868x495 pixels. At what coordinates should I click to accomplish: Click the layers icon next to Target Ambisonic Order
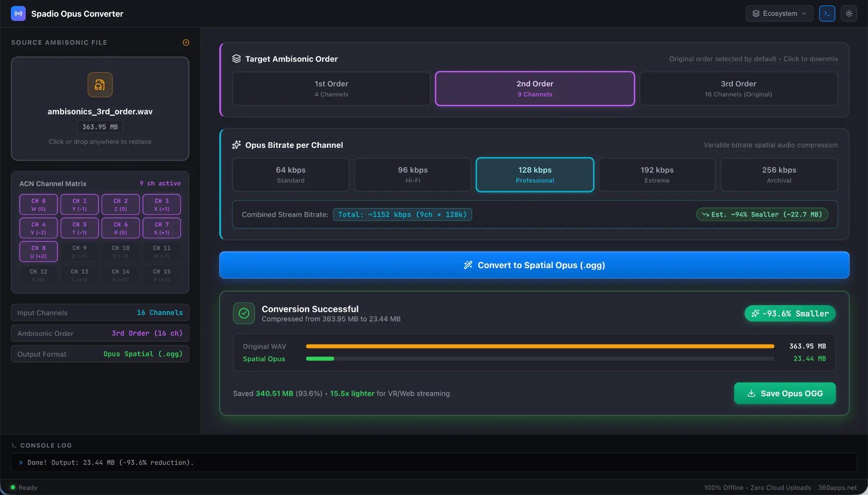[236, 59]
